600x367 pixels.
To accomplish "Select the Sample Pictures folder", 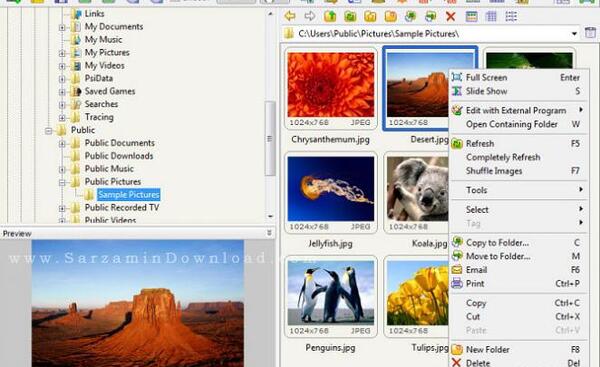I will click(x=129, y=195).
